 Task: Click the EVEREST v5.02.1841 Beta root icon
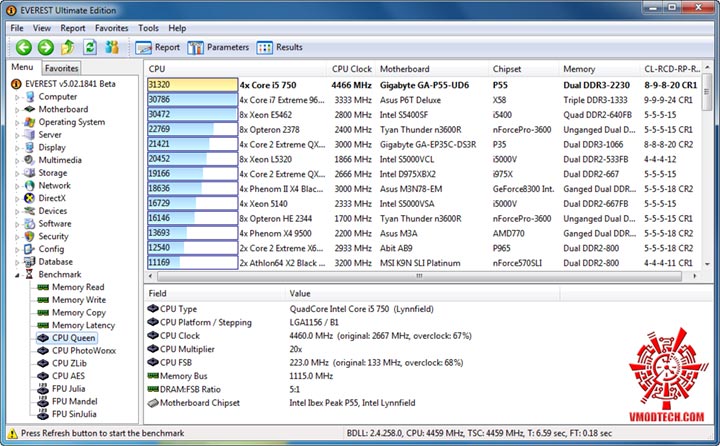[16, 84]
